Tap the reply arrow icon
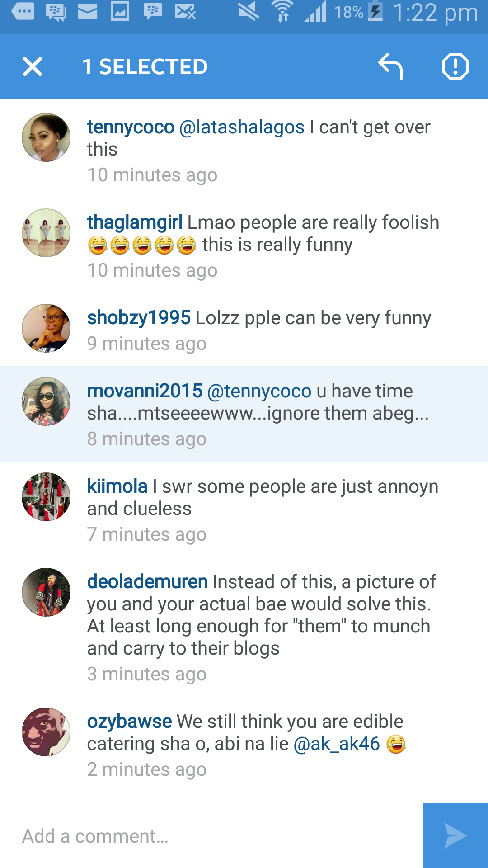Screen dimensions: 488x868 (390, 67)
